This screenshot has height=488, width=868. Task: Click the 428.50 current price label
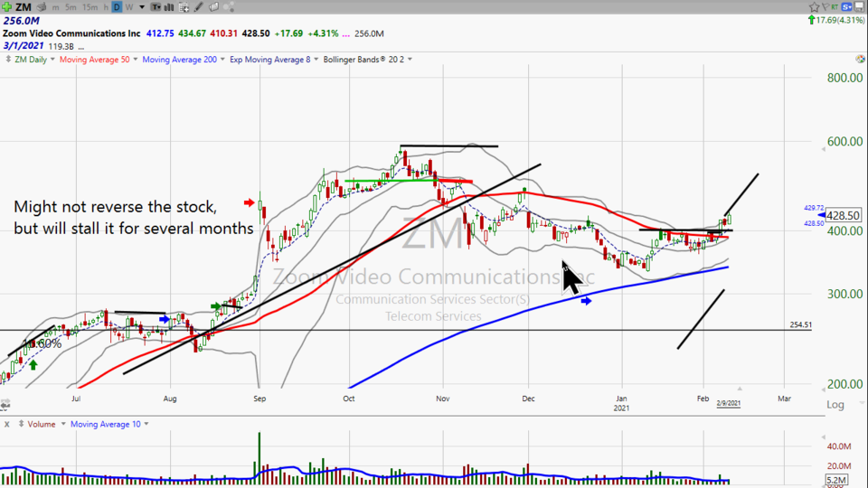point(843,215)
